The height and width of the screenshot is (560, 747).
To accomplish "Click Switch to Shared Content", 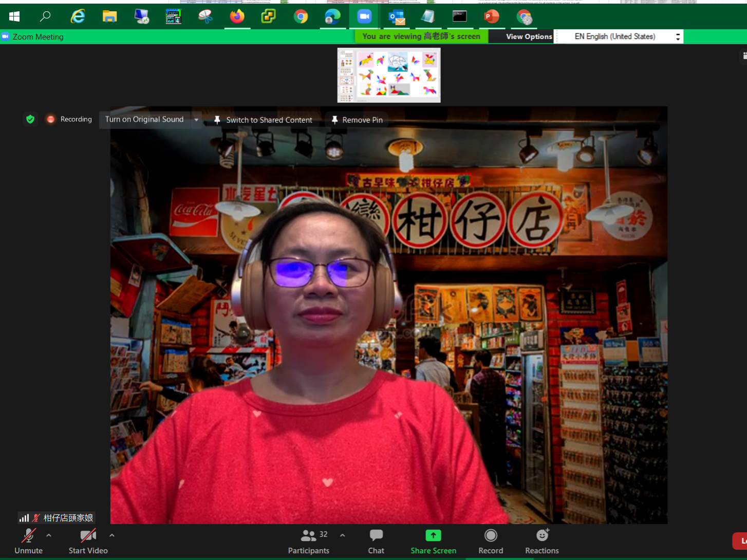I will coord(263,120).
